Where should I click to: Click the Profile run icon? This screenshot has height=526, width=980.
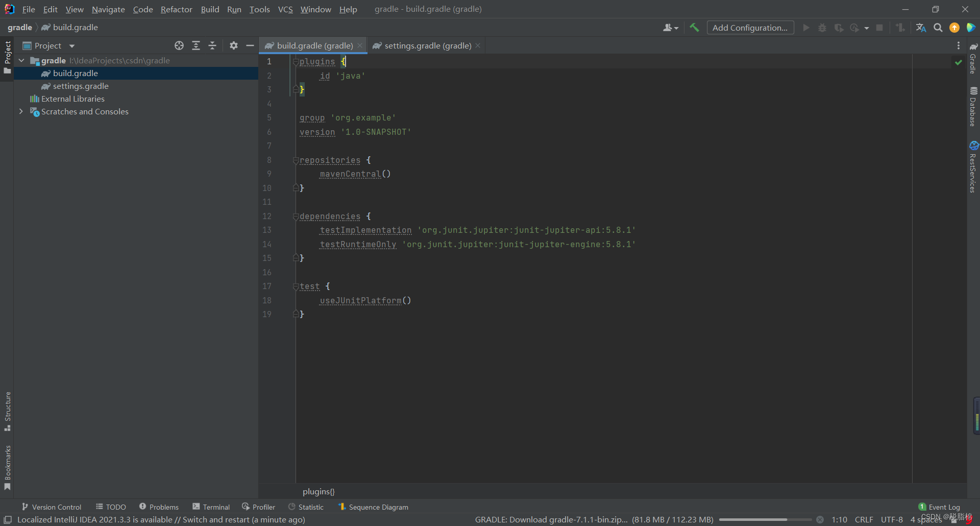[855, 28]
